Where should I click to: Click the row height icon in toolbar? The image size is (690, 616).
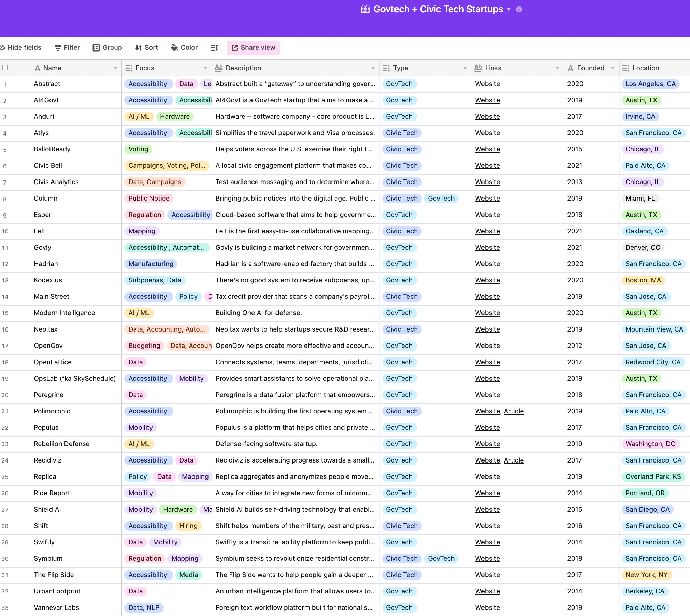point(214,48)
